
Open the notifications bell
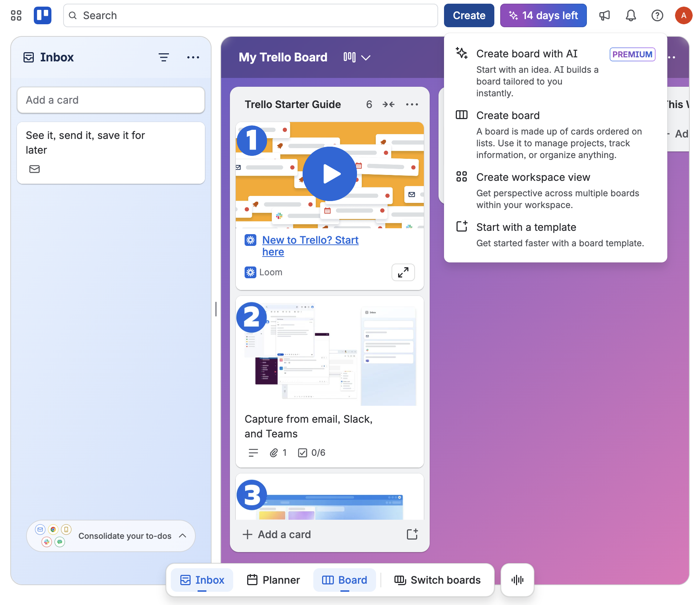coord(631,15)
